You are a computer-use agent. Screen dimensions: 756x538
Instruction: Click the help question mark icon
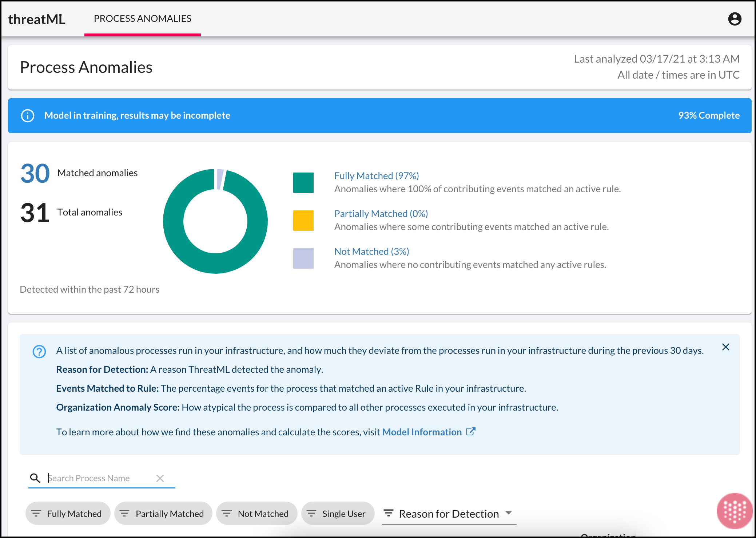tap(39, 352)
